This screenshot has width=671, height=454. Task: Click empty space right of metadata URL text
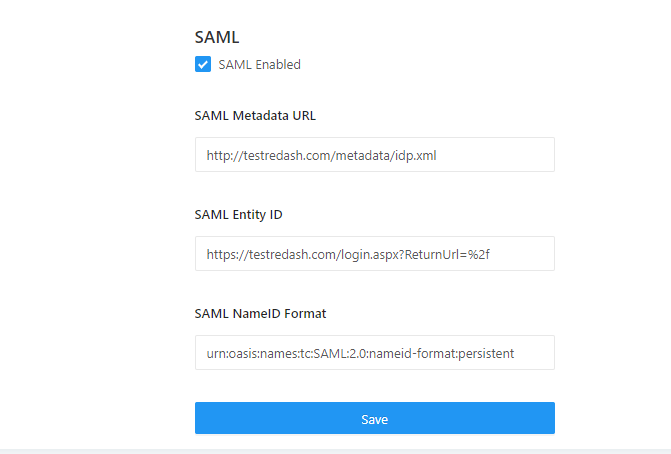pos(494,155)
